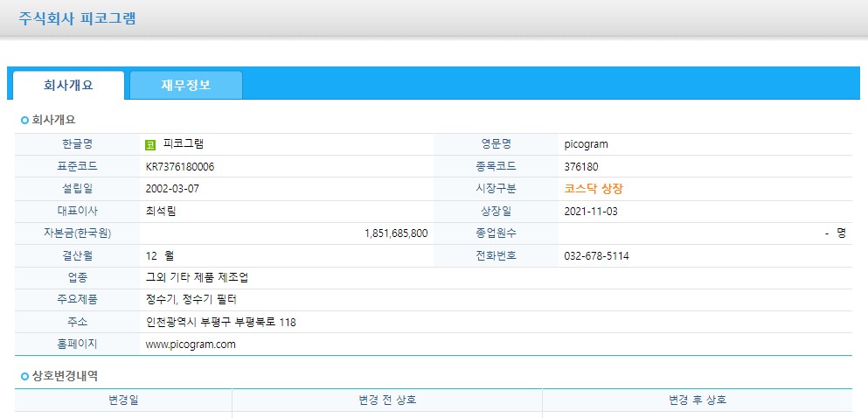The image size is (868, 418).
Task: Click the 결산월 value 12 월
Action: [160, 255]
